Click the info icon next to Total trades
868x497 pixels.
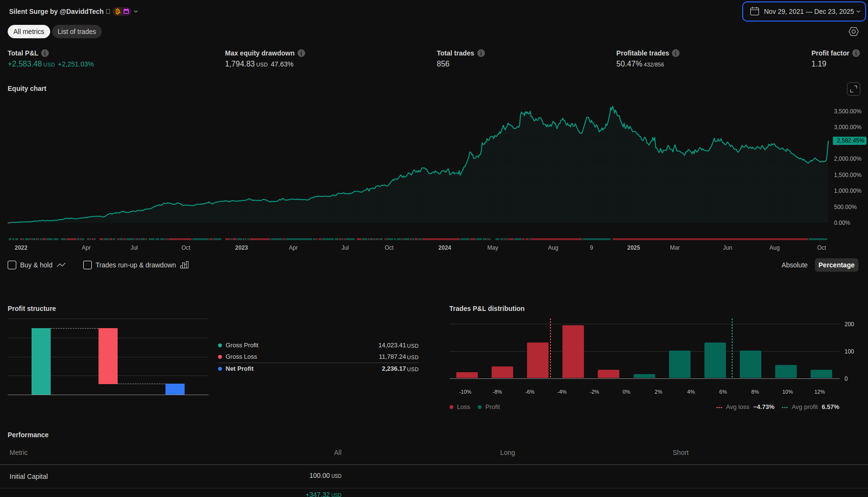pyautogui.click(x=481, y=53)
